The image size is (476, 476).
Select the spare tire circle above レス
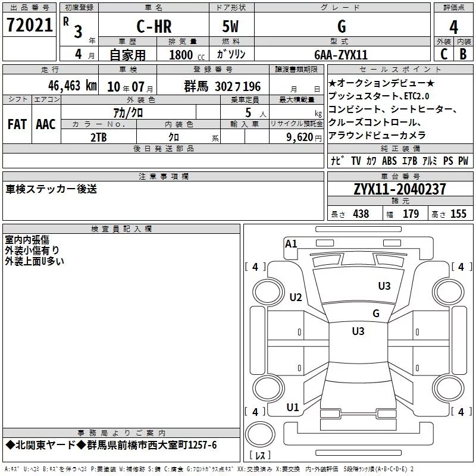260,434
